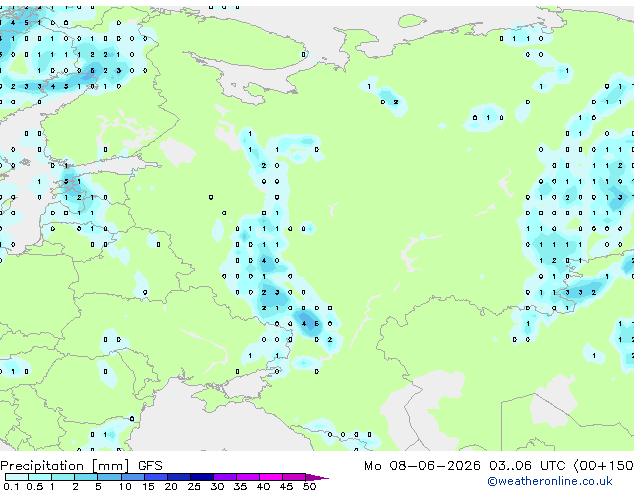Pick the 40–45 mm magenta swatch
This screenshot has width=634, height=490.
(x=271, y=477)
